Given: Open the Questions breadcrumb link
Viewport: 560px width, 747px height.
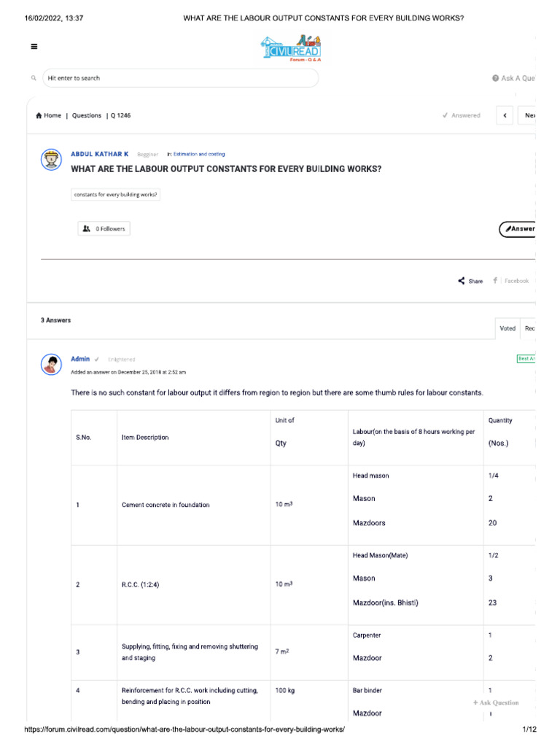Looking at the screenshot, I should tap(87, 115).
